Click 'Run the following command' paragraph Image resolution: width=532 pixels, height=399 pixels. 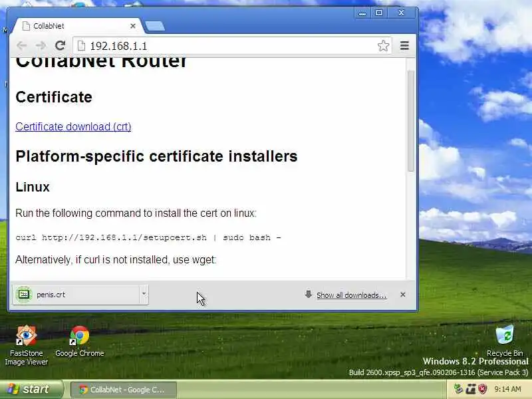pos(136,213)
